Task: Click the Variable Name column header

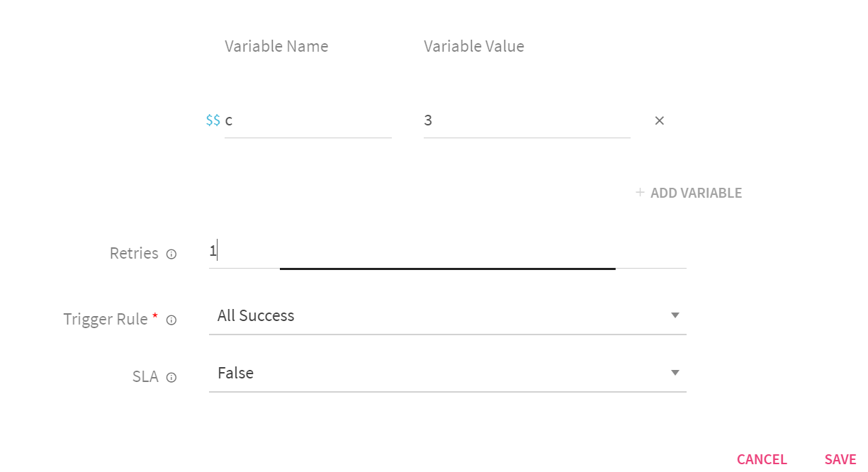Action: (x=276, y=47)
